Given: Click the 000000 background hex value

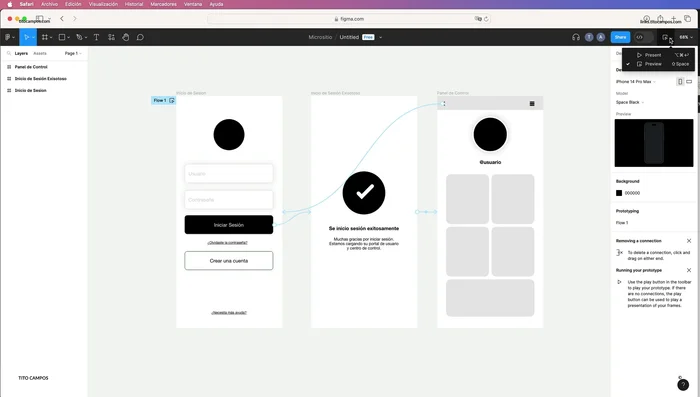Looking at the screenshot, I should point(632,193).
